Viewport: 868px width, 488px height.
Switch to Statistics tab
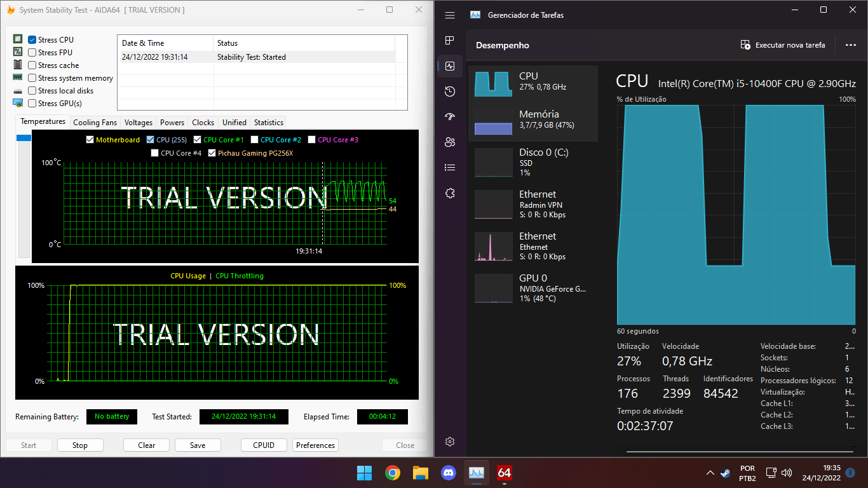[x=269, y=123]
